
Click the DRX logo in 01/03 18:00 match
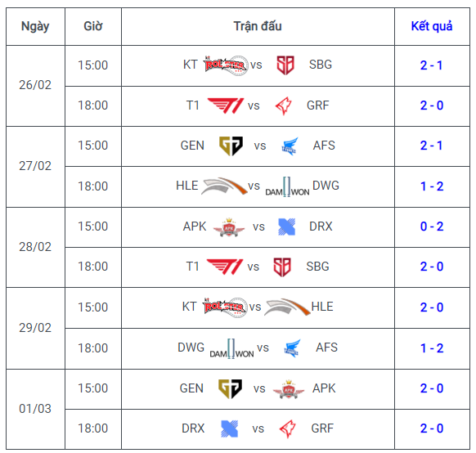230,428
